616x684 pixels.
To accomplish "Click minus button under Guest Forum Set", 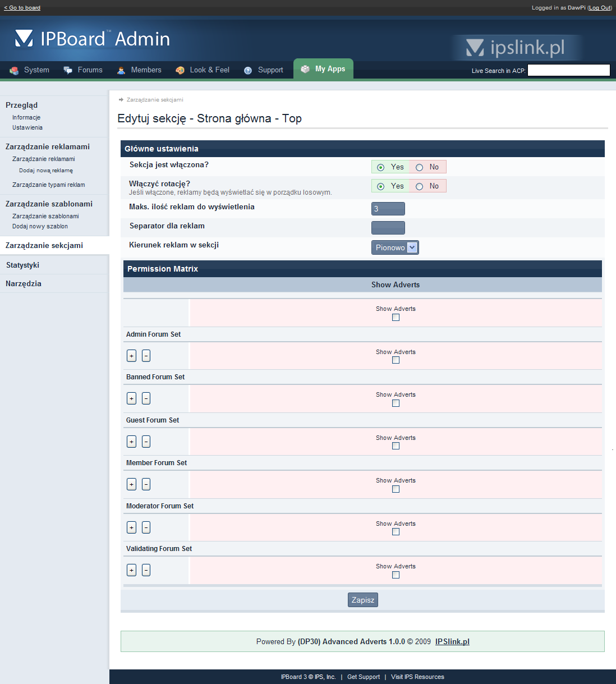I will coord(146,442).
